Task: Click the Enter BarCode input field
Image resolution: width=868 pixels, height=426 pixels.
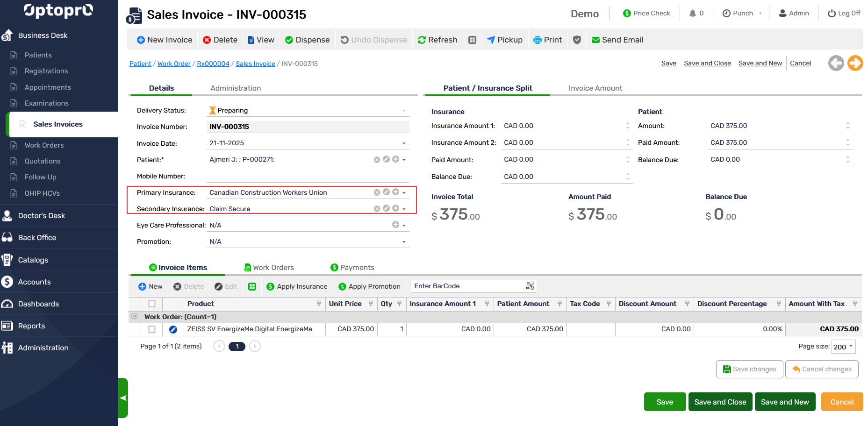Action: pos(467,286)
